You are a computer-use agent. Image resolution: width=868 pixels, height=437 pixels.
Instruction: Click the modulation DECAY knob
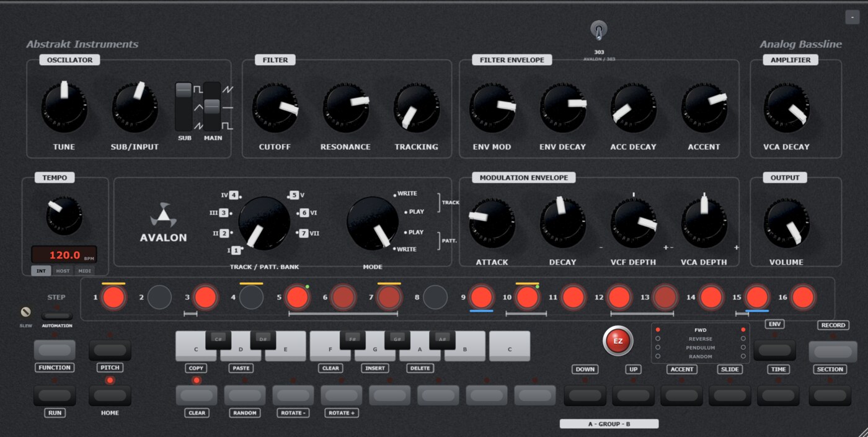coord(562,223)
